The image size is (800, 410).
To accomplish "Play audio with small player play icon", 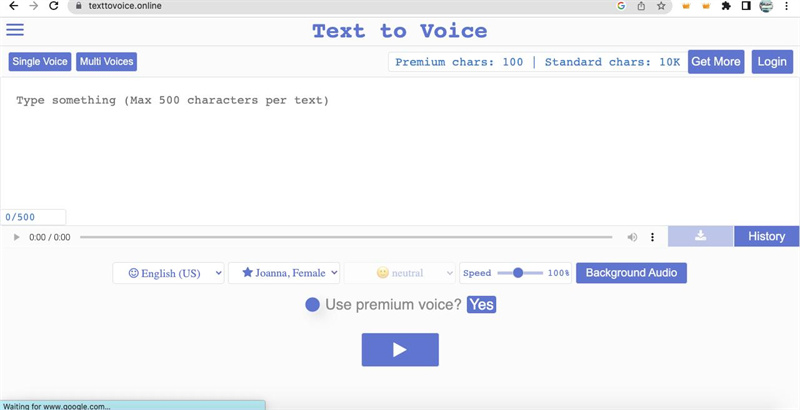I will pyautogui.click(x=16, y=237).
